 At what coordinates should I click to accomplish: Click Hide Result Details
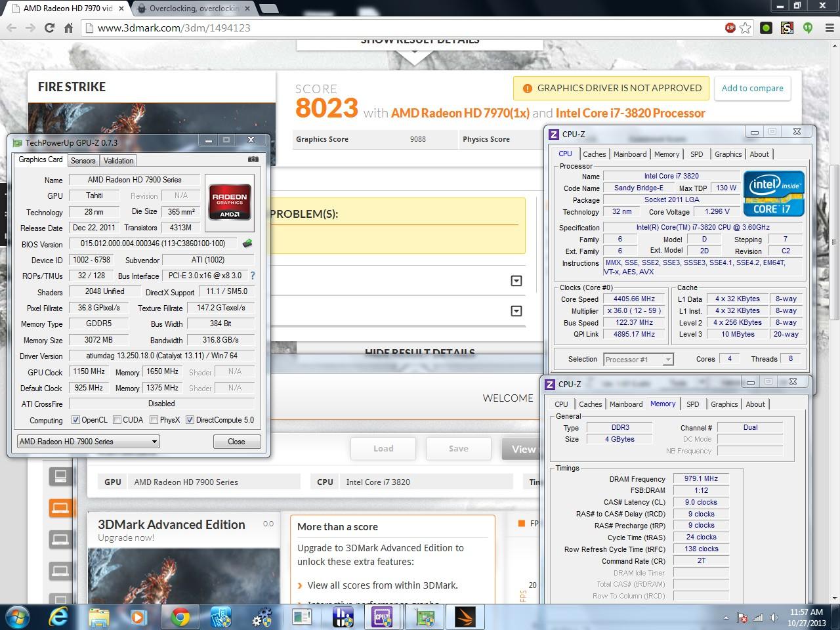click(x=420, y=352)
